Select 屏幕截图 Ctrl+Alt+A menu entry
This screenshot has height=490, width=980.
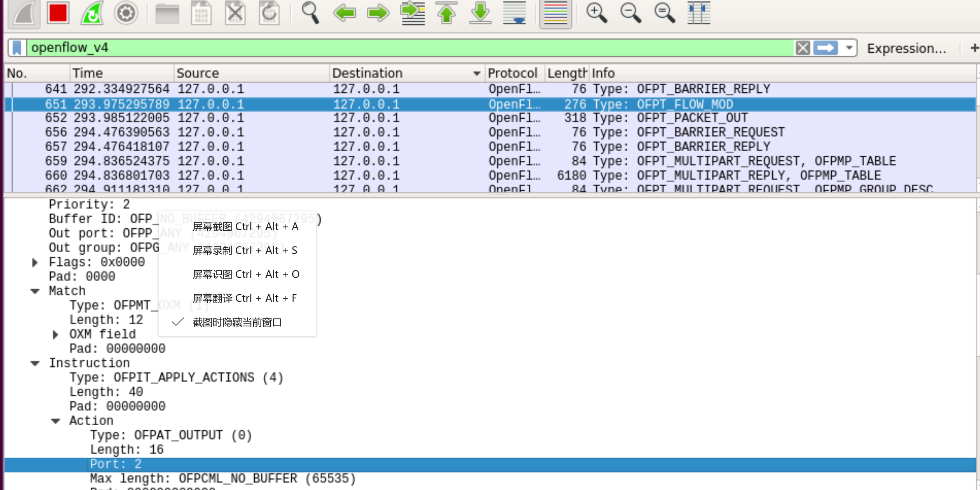tap(245, 227)
